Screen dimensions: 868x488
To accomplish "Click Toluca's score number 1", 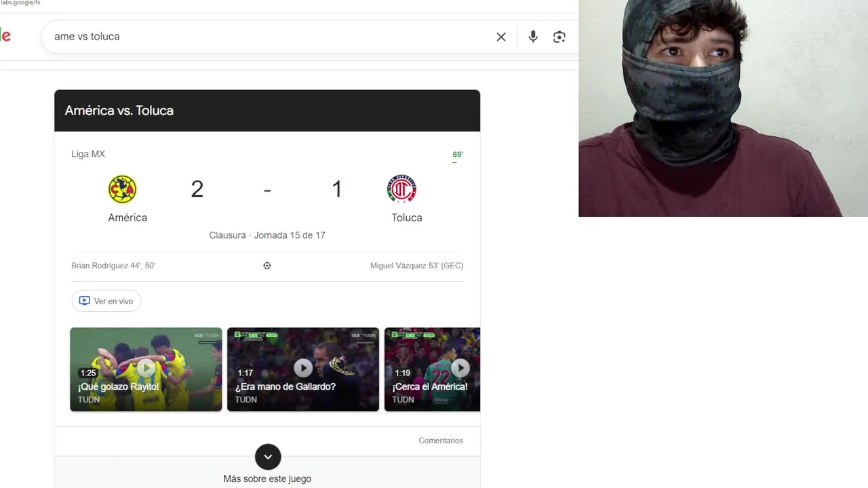I will click(337, 189).
